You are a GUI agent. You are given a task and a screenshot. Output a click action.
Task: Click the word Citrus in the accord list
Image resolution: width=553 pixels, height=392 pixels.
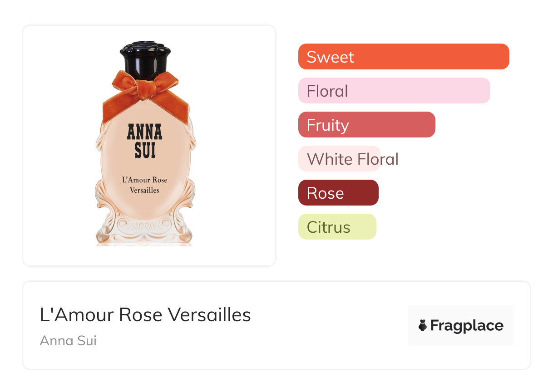point(328,227)
